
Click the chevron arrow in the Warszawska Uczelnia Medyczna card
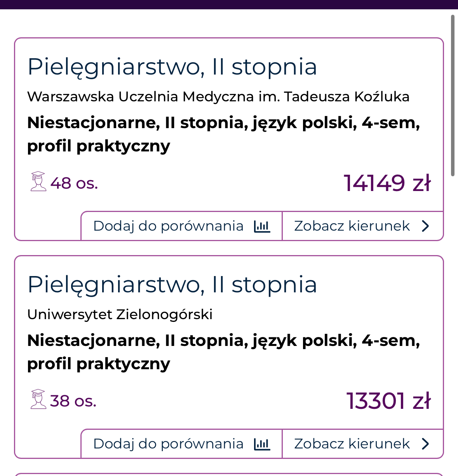pos(426,226)
